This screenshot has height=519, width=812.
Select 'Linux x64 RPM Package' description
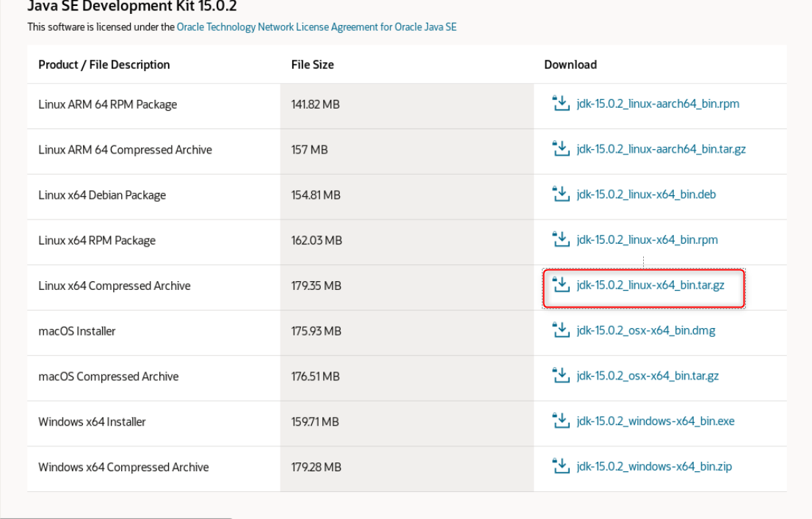(x=97, y=240)
